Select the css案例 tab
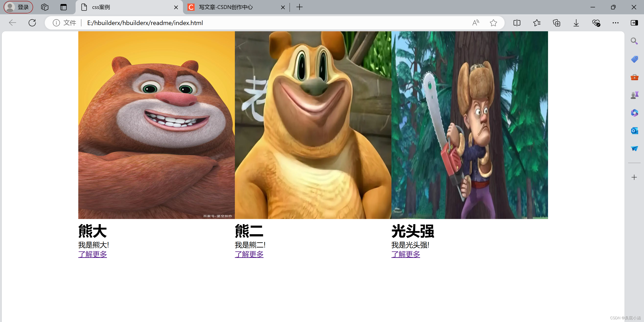This screenshot has width=644, height=322. click(125, 7)
